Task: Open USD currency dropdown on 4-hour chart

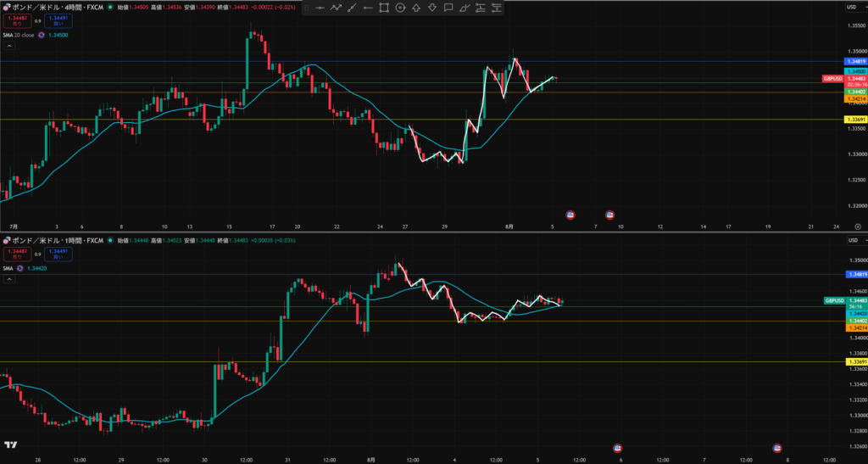Action: 856,7
